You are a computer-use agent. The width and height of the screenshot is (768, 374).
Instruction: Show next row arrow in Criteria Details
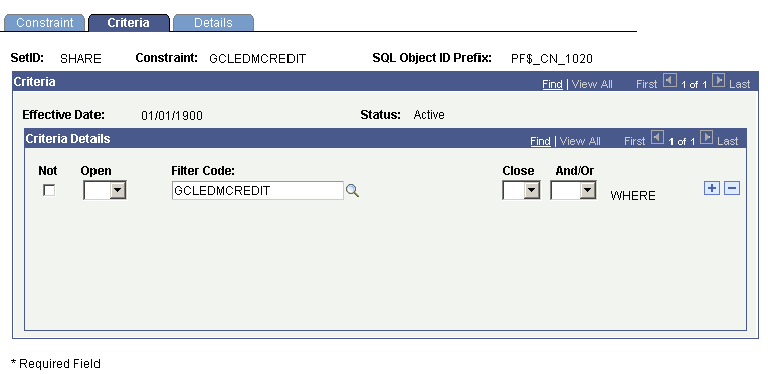(x=706, y=138)
